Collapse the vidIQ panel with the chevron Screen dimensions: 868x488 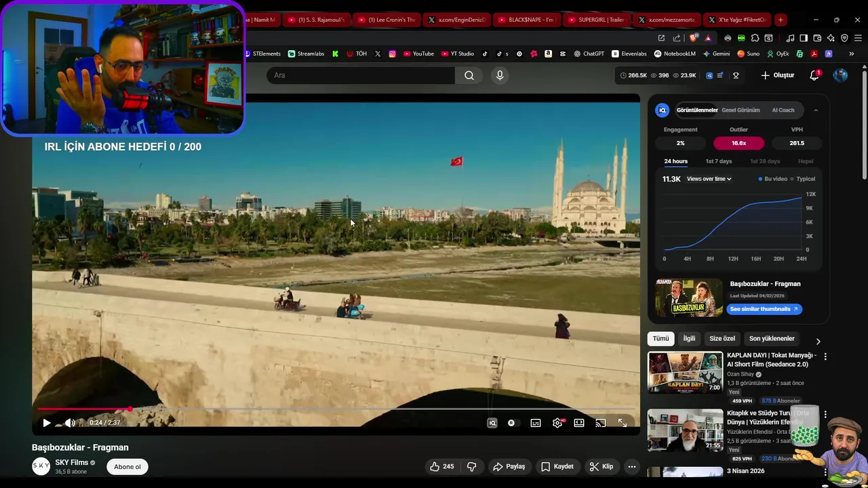[x=816, y=110]
